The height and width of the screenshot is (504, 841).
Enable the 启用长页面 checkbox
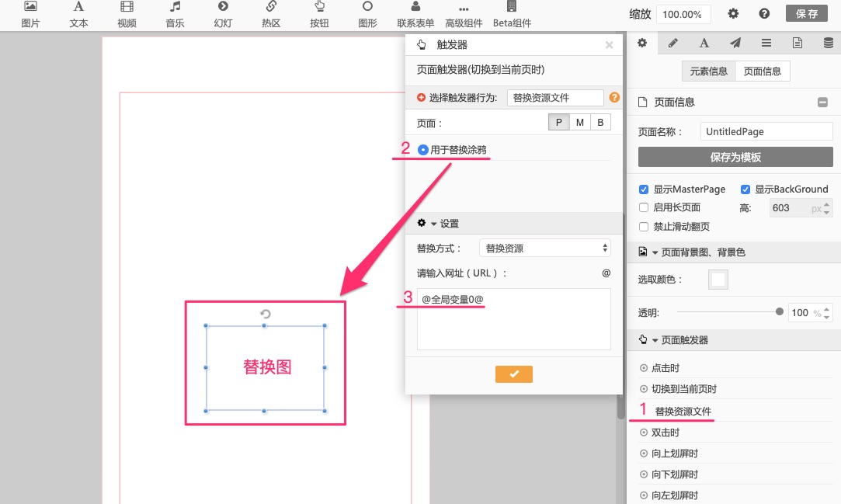coord(644,207)
